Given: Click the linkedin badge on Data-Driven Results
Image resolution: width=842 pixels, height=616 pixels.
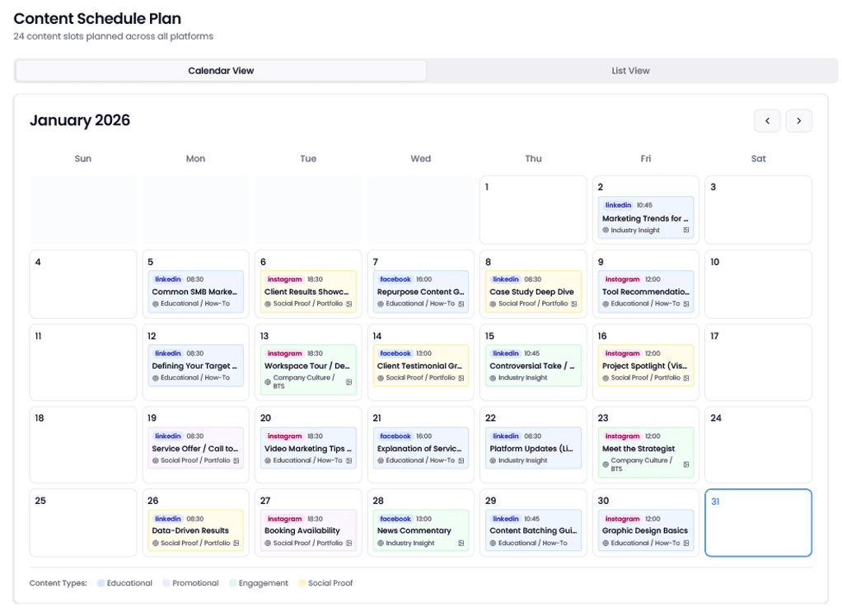Looking at the screenshot, I should click(167, 518).
